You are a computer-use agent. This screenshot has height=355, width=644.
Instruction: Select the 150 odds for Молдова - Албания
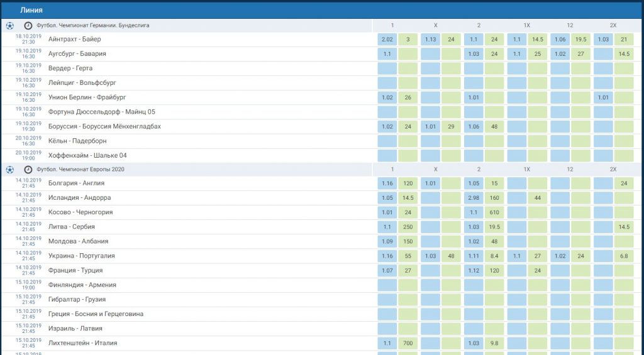408,241
